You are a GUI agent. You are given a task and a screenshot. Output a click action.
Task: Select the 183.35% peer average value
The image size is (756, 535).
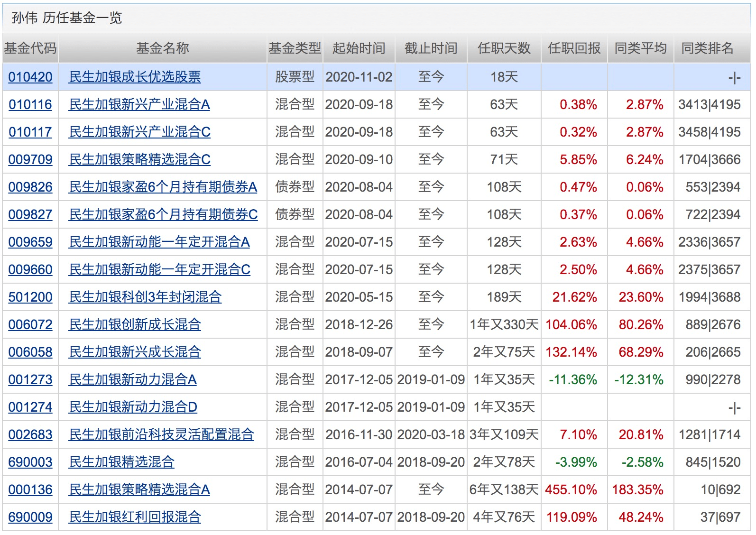click(637, 489)
